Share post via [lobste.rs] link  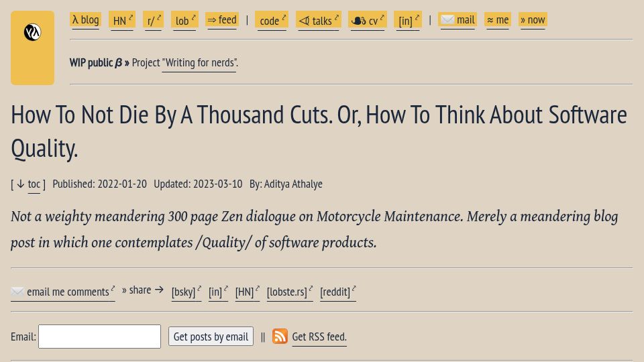tap(290, 292)
